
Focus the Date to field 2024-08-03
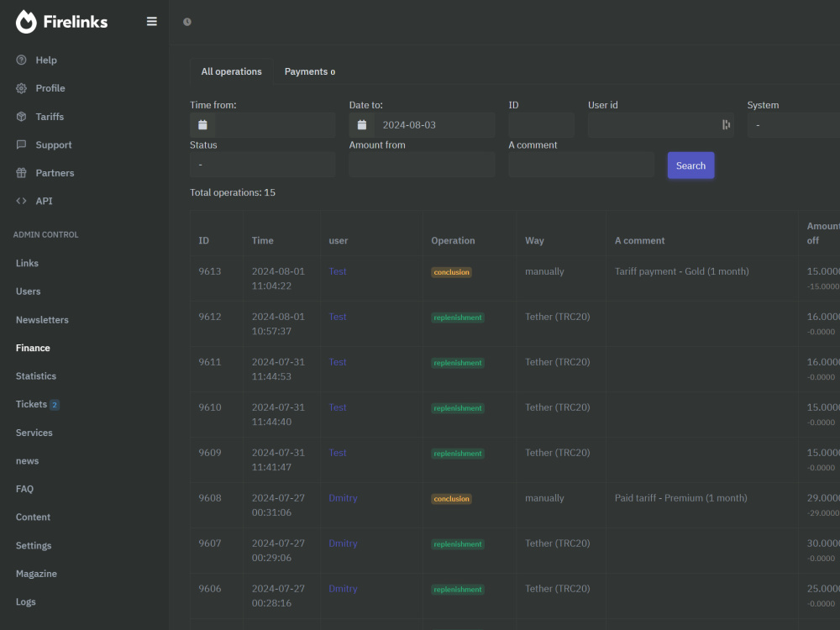(434, 125)
